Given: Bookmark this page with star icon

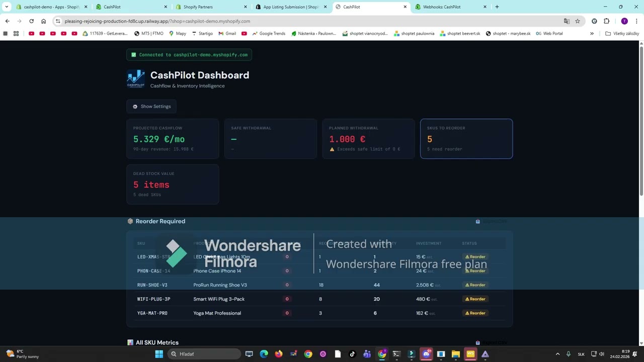Looking at the screenshot, I should pos(578,21).
